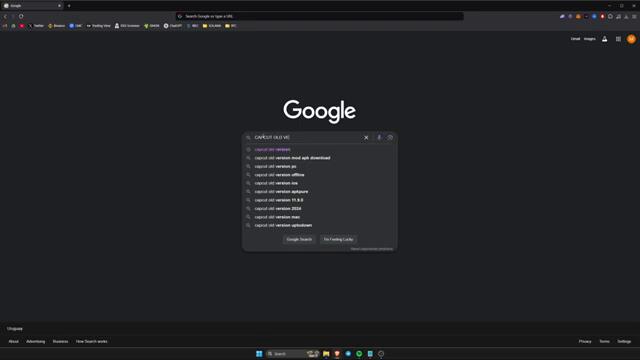Image resolution: width=640 pixels, height=360 pixels.
Task: Open the extensions puzzle icon
Action: pos(610,16)
